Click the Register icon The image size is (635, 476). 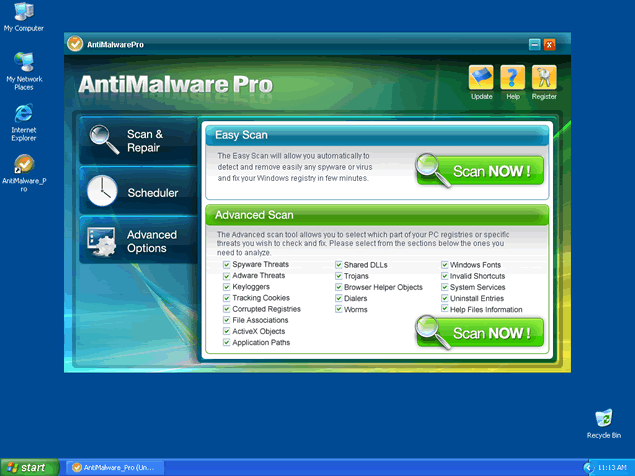click(544, 78)
